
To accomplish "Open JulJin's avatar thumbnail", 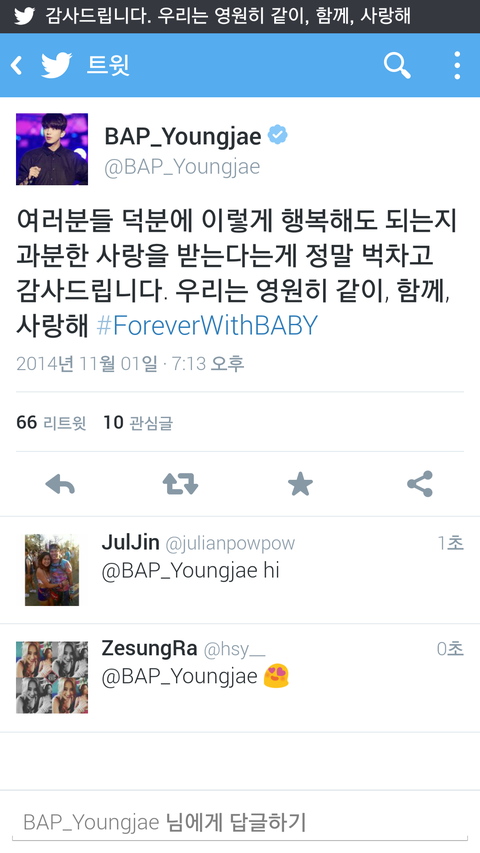I will [52, 570].
